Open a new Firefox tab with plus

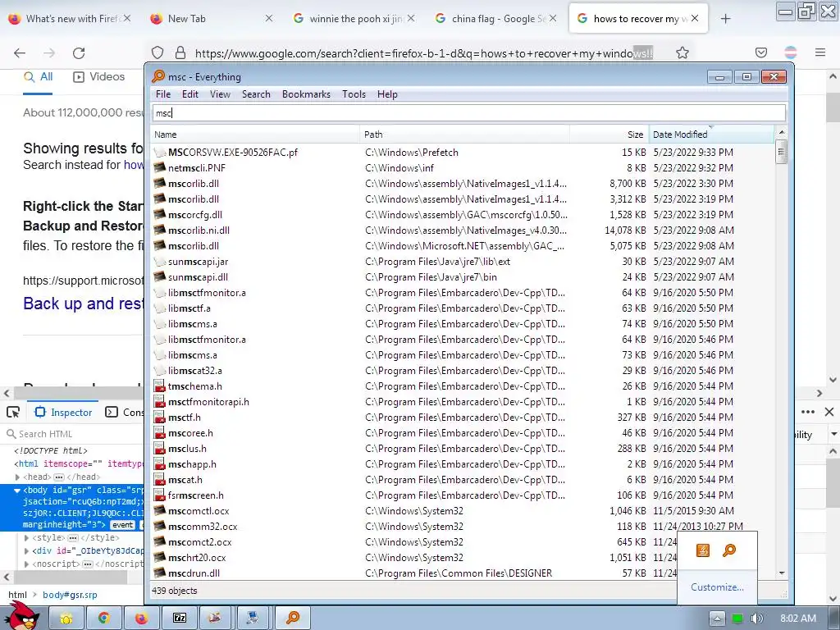point(725,19)
